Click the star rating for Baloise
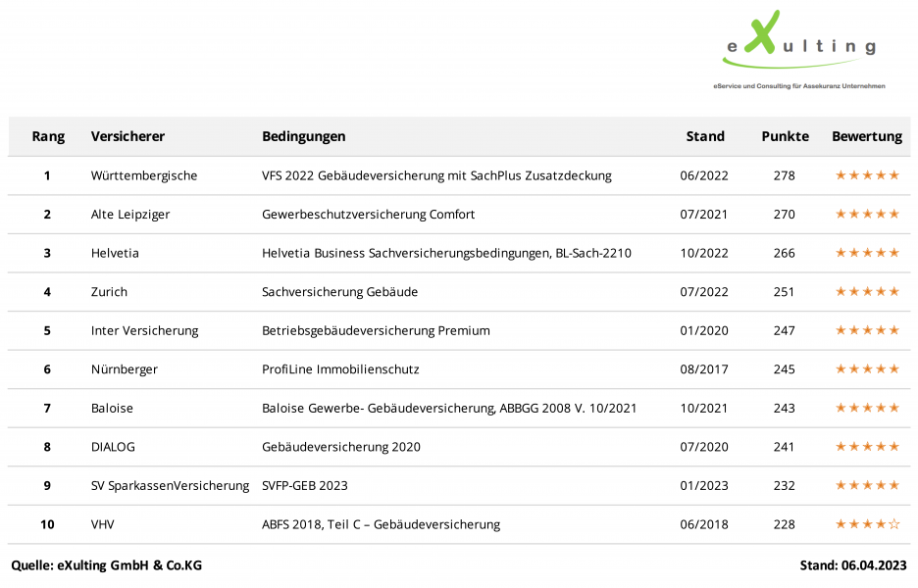918x588 pixels. tap(867, 408)
